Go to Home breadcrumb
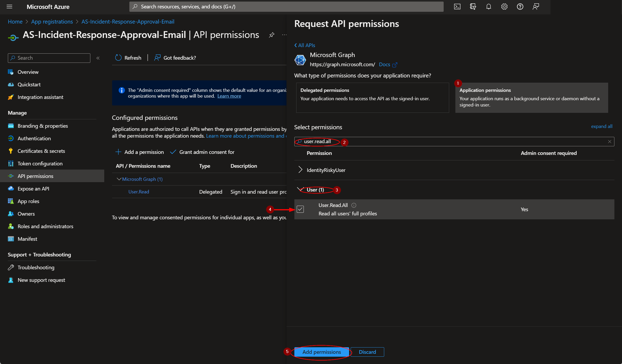622x364 pixels. (x=15, y=22)
